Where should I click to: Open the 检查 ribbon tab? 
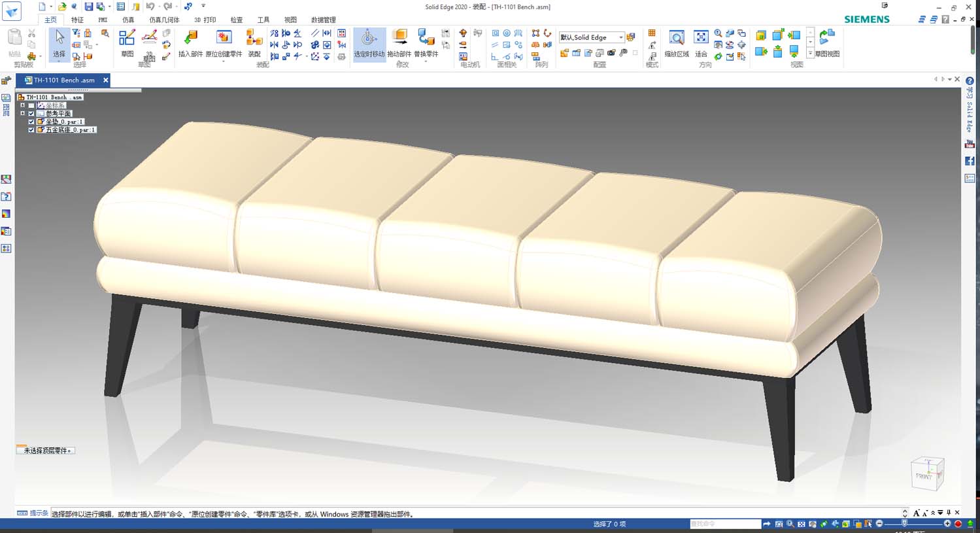coord(237,20)
